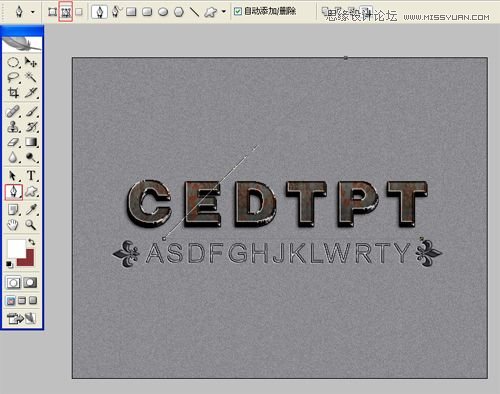Select the Magic Wand tool

[x=31, y=77]
